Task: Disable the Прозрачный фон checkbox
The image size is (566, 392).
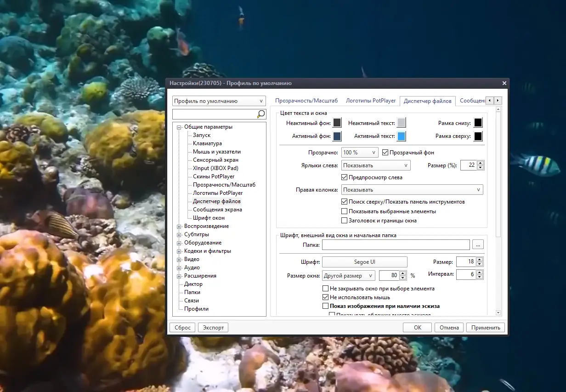Action: click(385, 153)
